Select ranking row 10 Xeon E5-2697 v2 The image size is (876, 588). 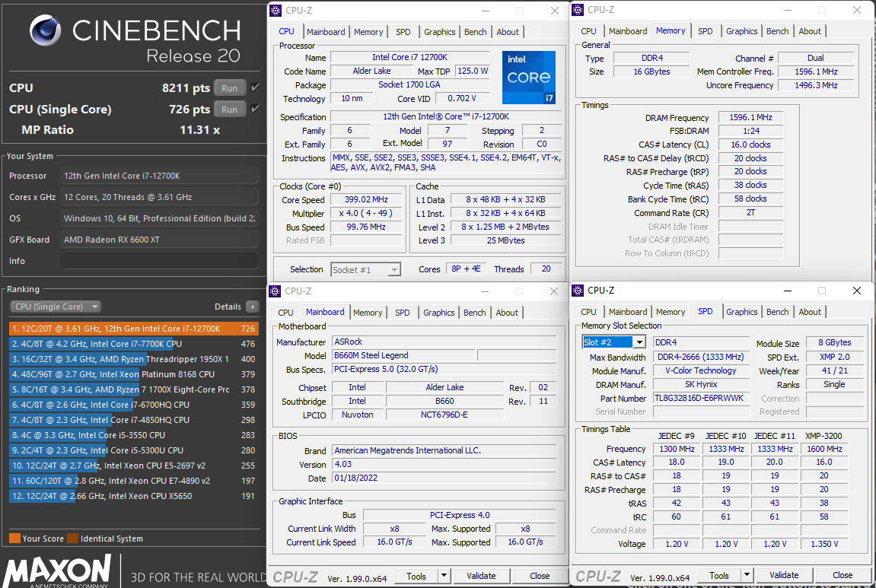click(133, 465)
